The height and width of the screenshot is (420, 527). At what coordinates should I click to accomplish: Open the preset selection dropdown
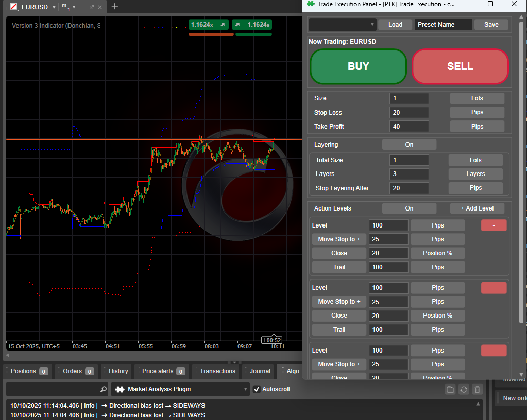click(x=343, y=25)
